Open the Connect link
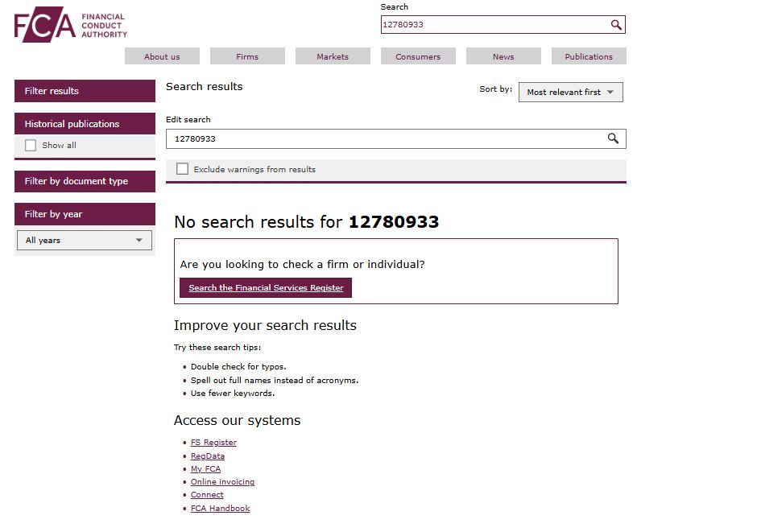This screenshot has height=532, width=757. tap(207, 495)
